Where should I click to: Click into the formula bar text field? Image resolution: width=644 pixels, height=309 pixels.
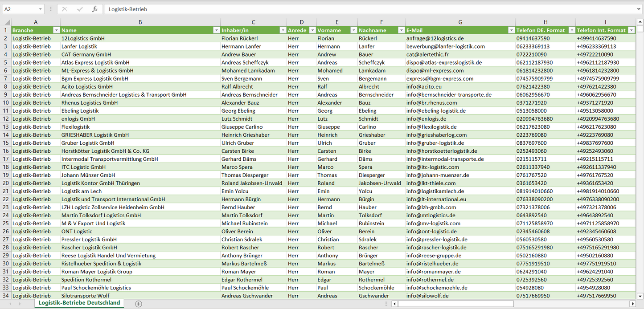click(357, 9)
